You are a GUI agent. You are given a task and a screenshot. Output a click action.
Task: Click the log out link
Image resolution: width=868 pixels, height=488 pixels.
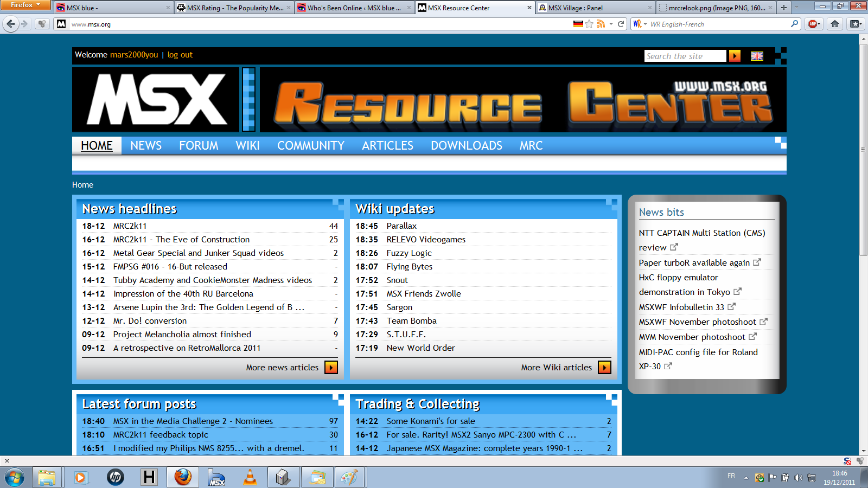click(180, 55)
